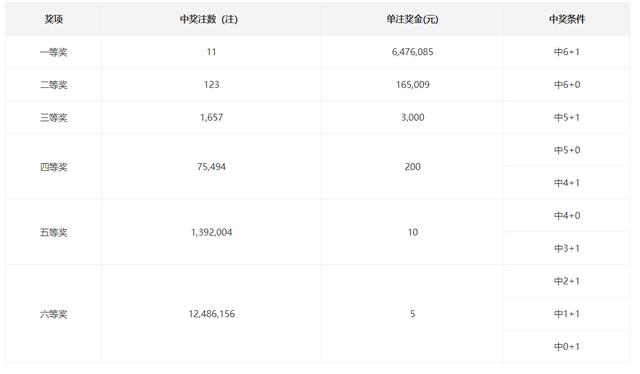Click the condition 中4+0

(567, 215)
